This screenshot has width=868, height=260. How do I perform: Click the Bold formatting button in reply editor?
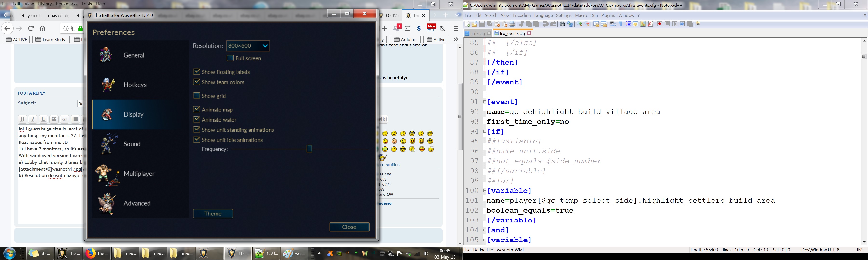coord(22,119)
